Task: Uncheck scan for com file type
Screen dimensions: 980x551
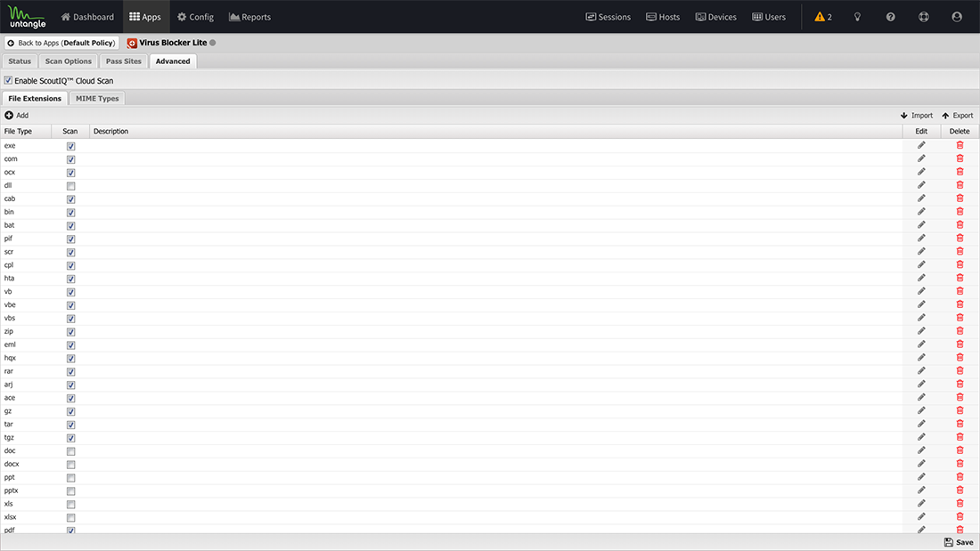Action: [x=70, y=159]
